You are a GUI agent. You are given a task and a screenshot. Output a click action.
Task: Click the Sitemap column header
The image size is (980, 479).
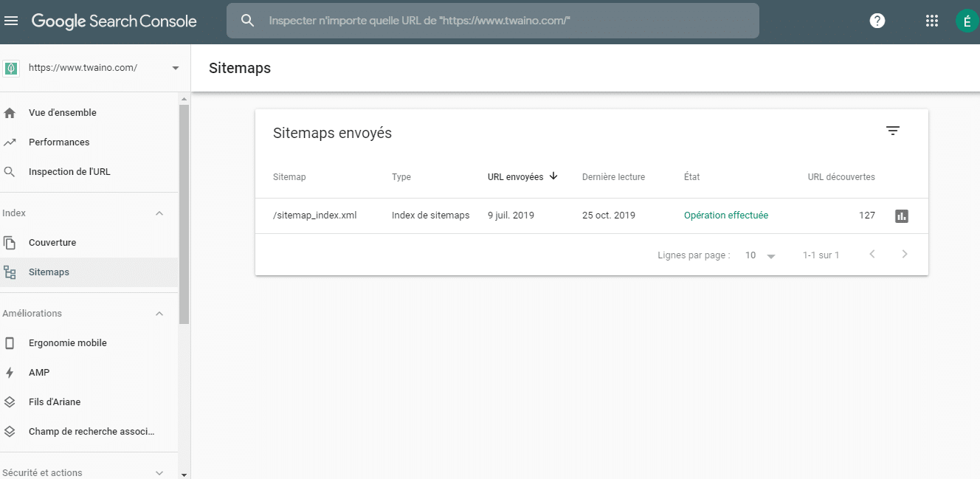[x=289, y=177]
